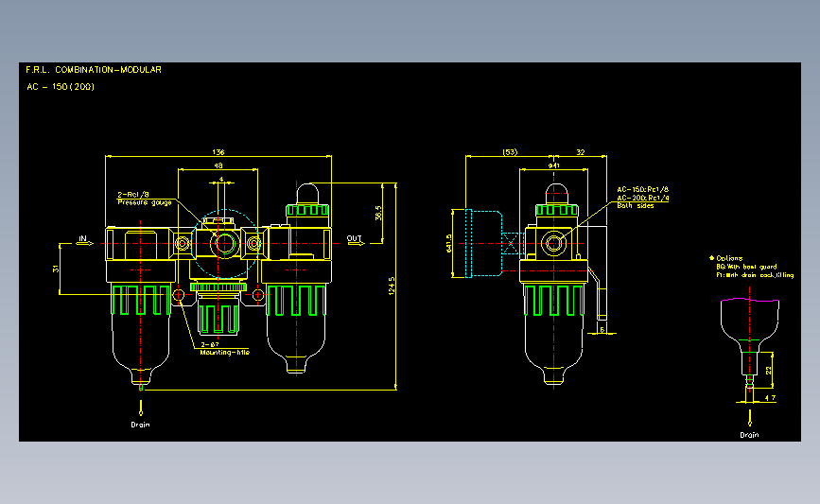
Task: Click the 'F.R.L. COMBINATION-MODULAR' title text
Action: pos(94,70)
